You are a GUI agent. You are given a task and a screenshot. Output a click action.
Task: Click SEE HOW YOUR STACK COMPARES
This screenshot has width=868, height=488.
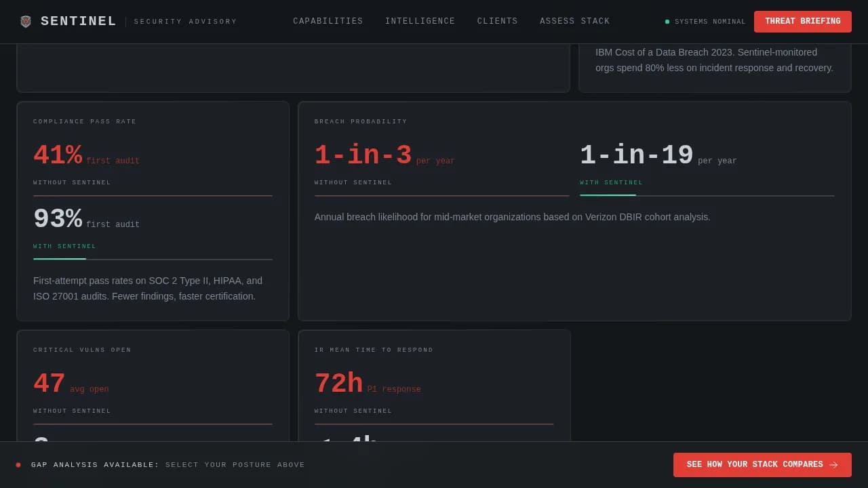click(754, 465)
